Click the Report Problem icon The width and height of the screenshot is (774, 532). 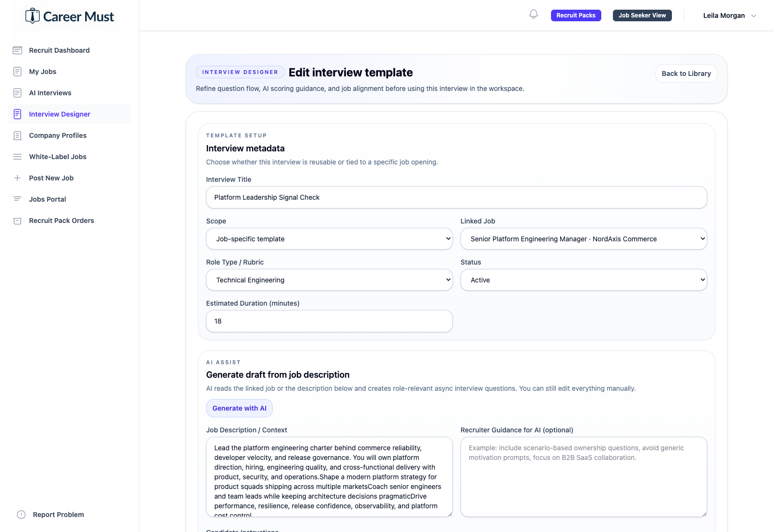pyautogui.click(x=21, y=515)
